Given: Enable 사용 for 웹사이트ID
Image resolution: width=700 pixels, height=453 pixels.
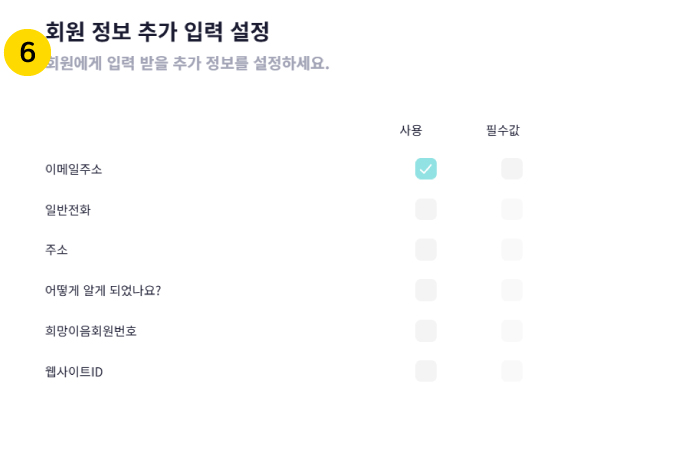Looking at the screenshot, I should click(x=426, y=371).
